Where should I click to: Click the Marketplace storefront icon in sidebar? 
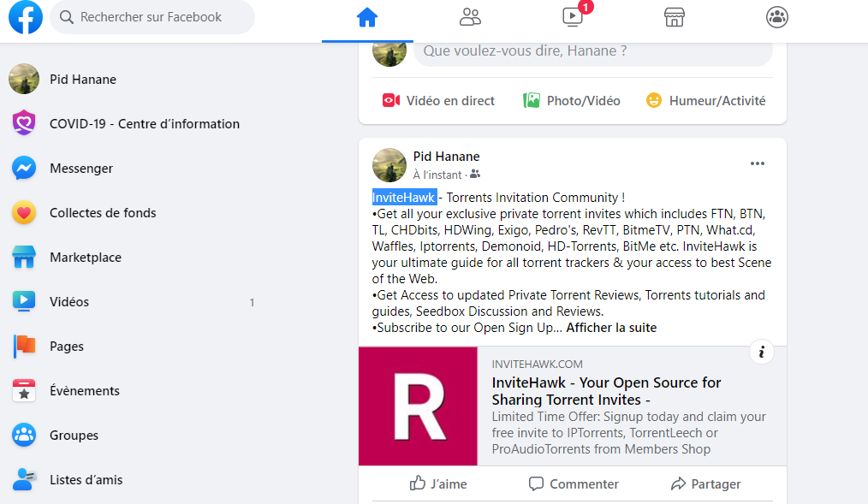(x=24, y=258)
